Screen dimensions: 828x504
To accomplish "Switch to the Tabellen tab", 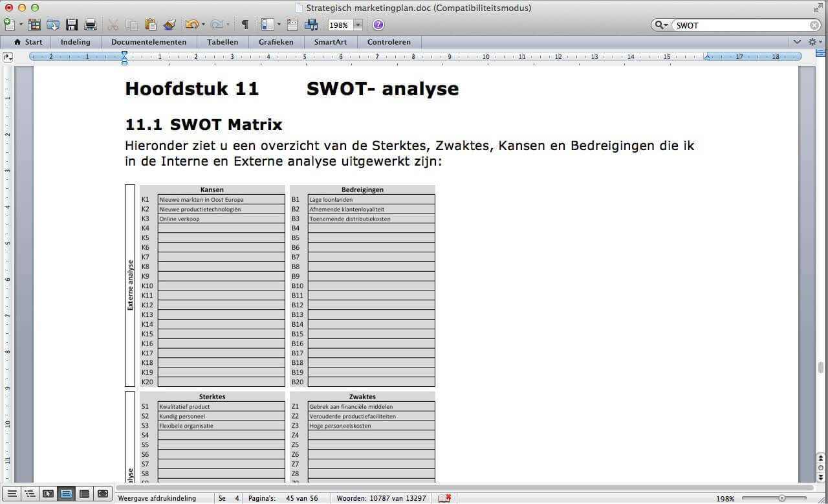I will [x=223, y=41].
